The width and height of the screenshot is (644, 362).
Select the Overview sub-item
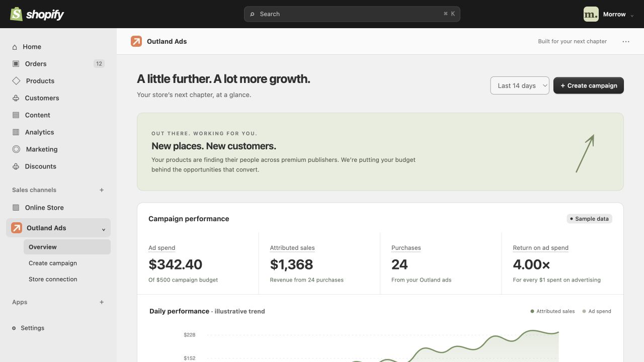coord(67,247)
